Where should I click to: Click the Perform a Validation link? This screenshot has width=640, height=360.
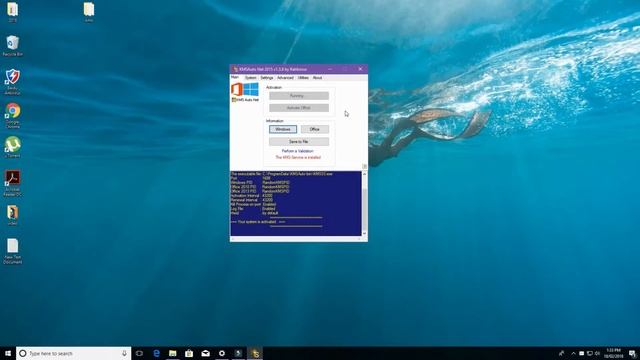(298, 151)
